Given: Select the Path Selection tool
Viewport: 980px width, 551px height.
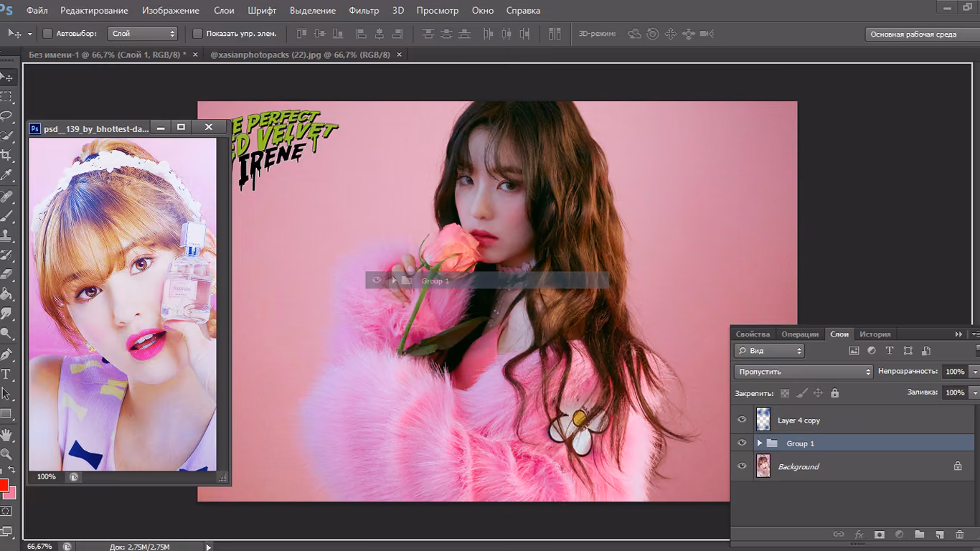Looking at the screenshot, I should [6, 394].
